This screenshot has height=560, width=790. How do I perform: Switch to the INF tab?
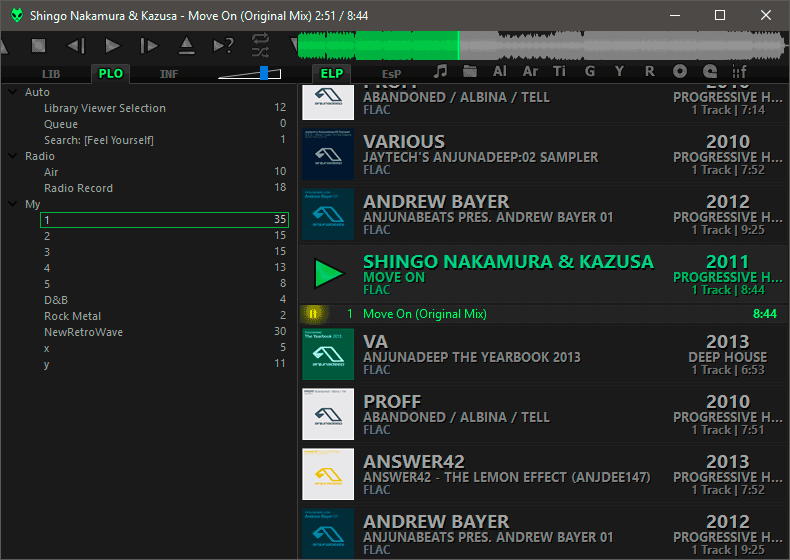[x=169, y=74]
